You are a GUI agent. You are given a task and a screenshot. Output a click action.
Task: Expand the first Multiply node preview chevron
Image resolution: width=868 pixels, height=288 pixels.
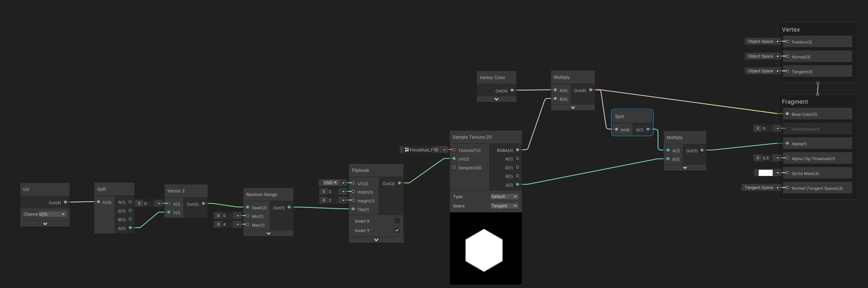pyautogui.click(x=573, y=107)
